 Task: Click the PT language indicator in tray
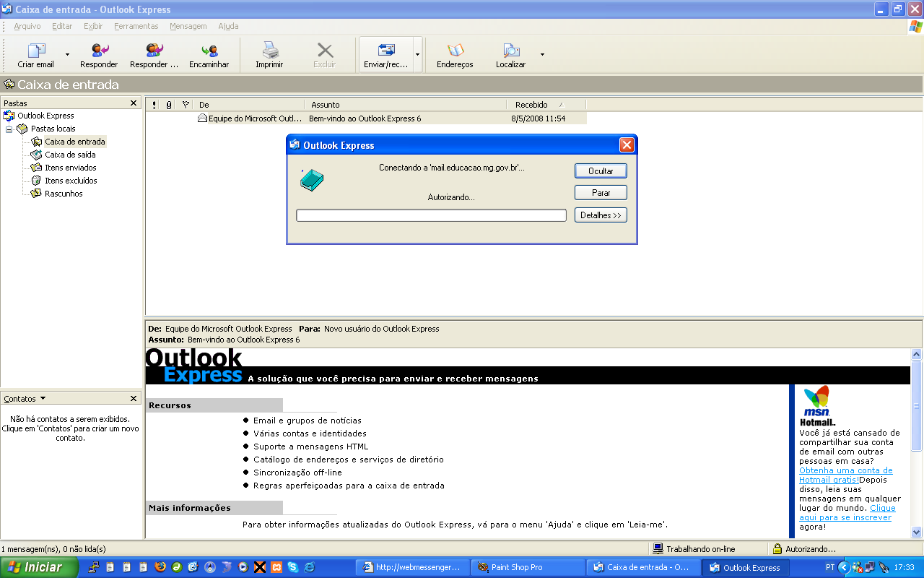pos(830,568)
